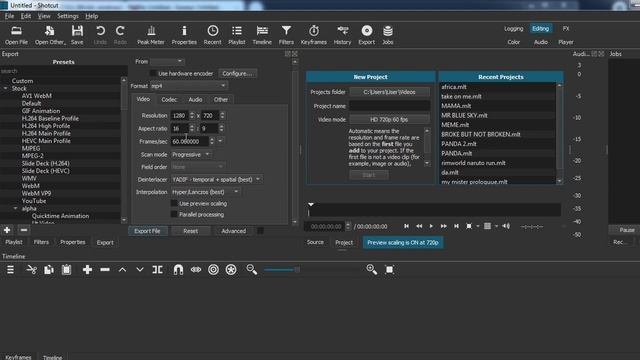The height and width of the screenshot is (360, 640).
Task: Save the project with Save icon
Action: point(77,35)
